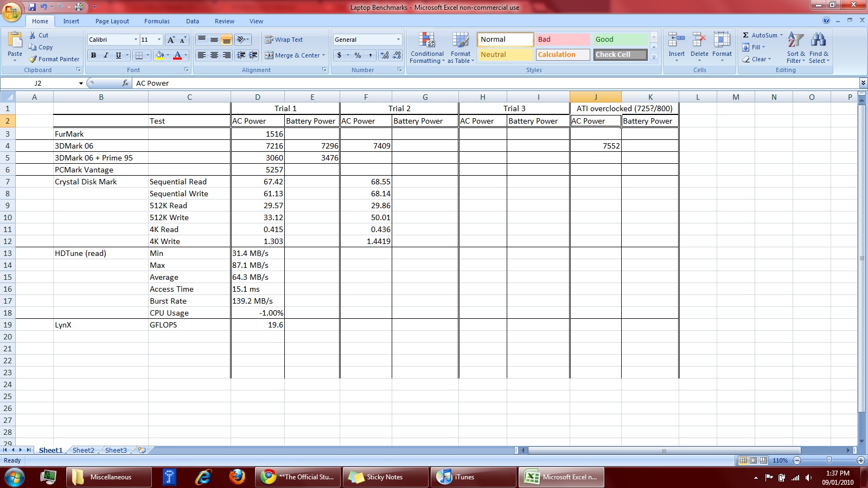The width and height of the screenshot is (868, 488).
Task: Toggle Bold formatting
Action: coord(93,55)
